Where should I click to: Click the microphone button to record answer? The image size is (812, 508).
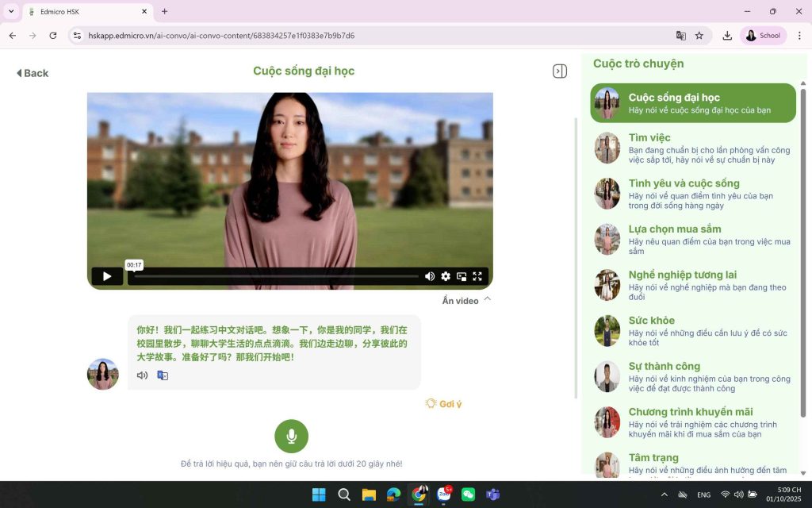pyautogui.click(x=291, y=436)
